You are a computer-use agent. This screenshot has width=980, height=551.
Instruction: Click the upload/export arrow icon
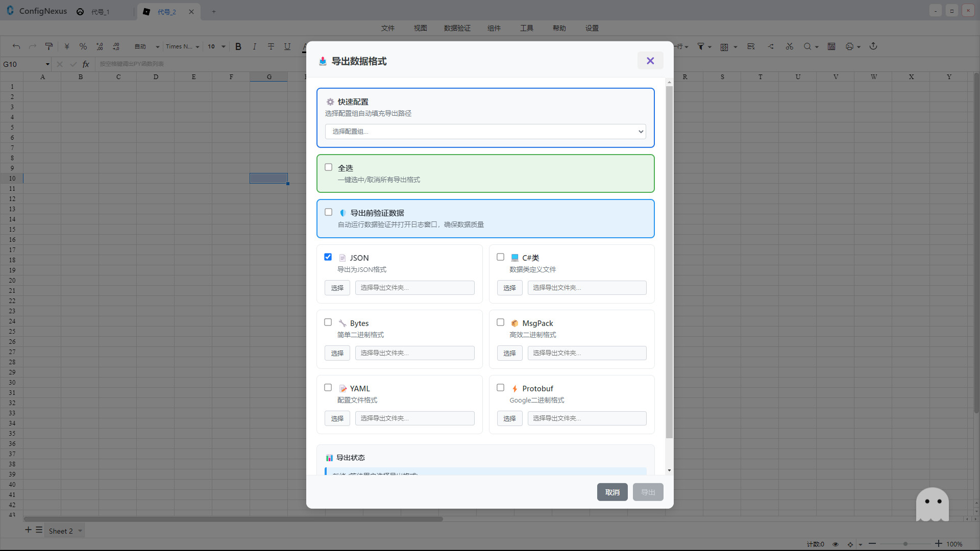(873, 46)
